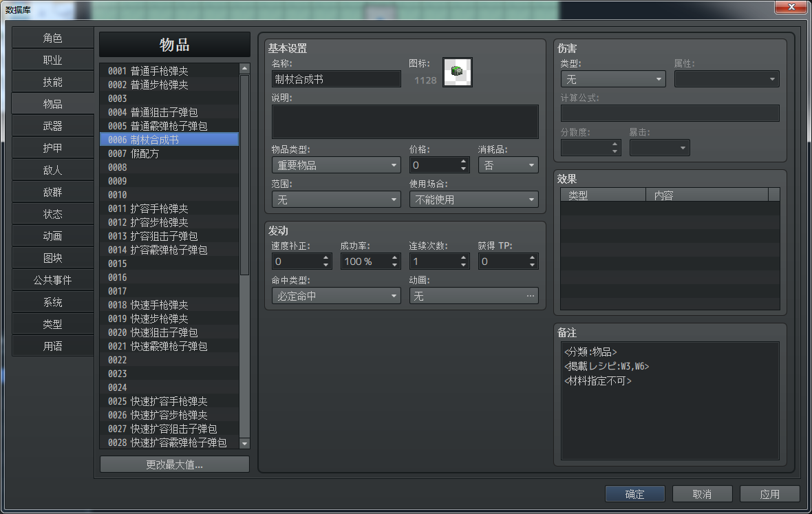Select empty item slot 0003

pos(169,98)
